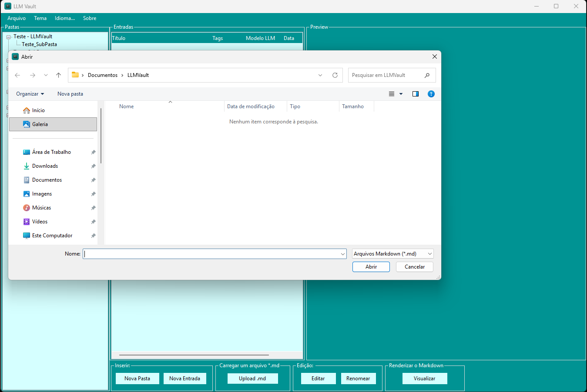The image size is (587, 392).
Task: Open the Arquivos Markdown (*.md) file type combo
Action: pyautogui.click(x=392, y=254)
